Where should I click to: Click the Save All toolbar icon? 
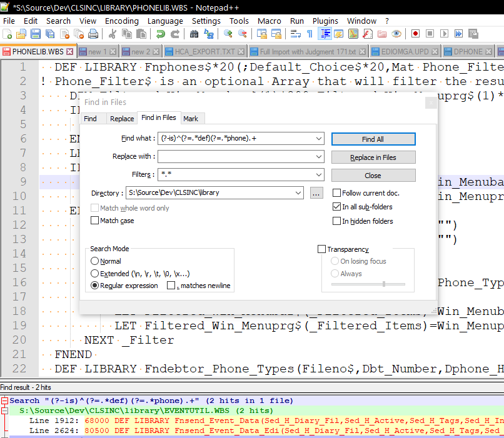[x=50, y=34]
